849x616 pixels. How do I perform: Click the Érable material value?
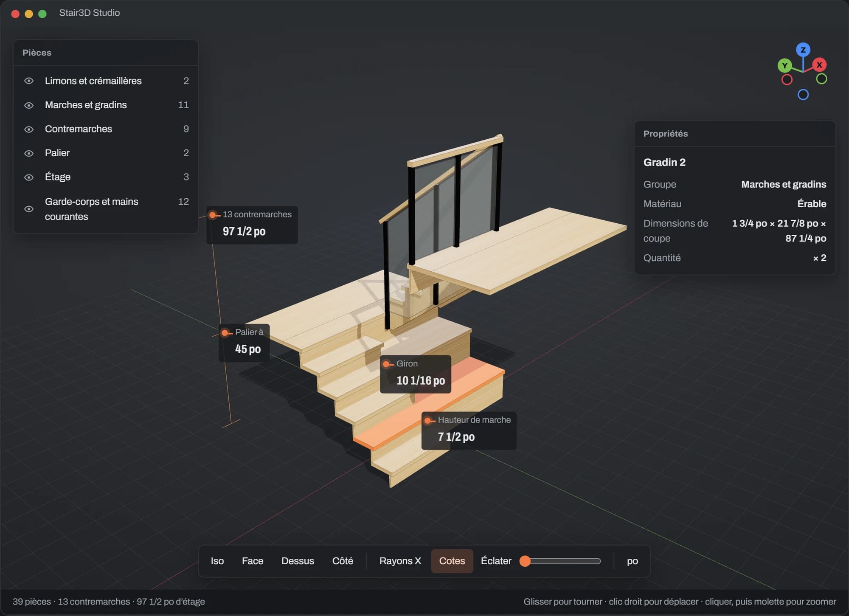pyautogui.click(x=812, y=204)
